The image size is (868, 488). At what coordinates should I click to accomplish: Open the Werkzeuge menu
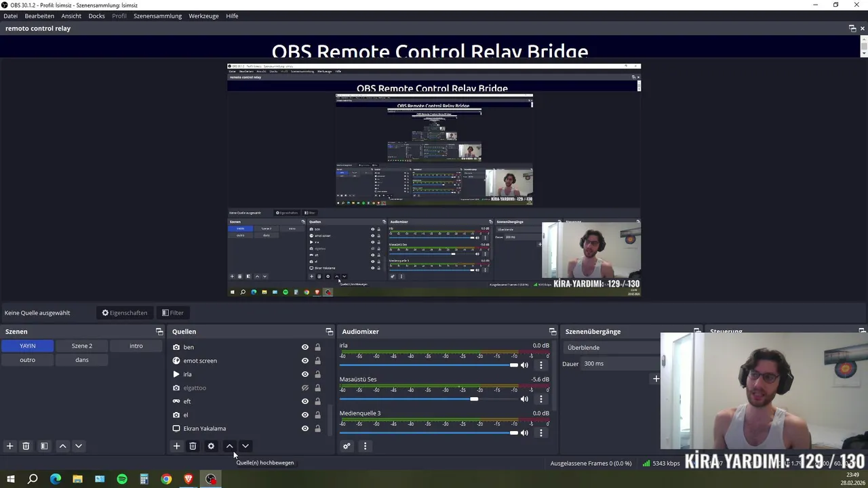(203, 16)
